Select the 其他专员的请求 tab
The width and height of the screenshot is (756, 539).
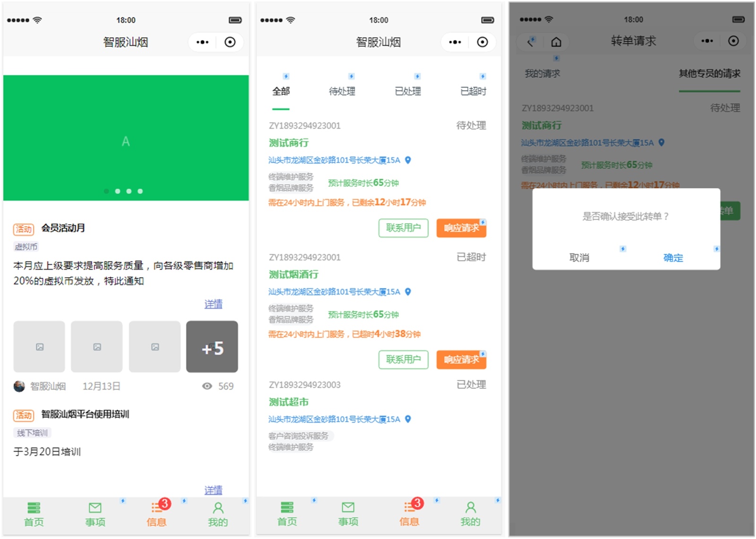[x=709, y=74]
